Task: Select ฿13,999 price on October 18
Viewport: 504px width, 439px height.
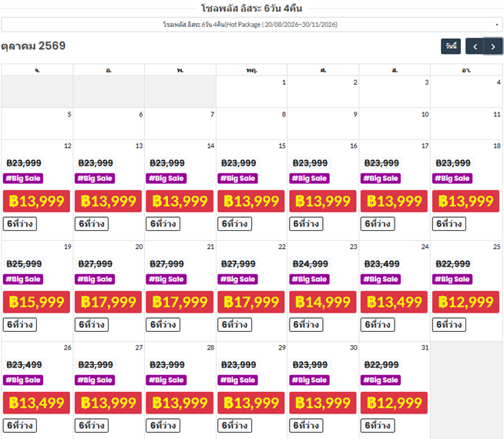Action: point(466,201)
